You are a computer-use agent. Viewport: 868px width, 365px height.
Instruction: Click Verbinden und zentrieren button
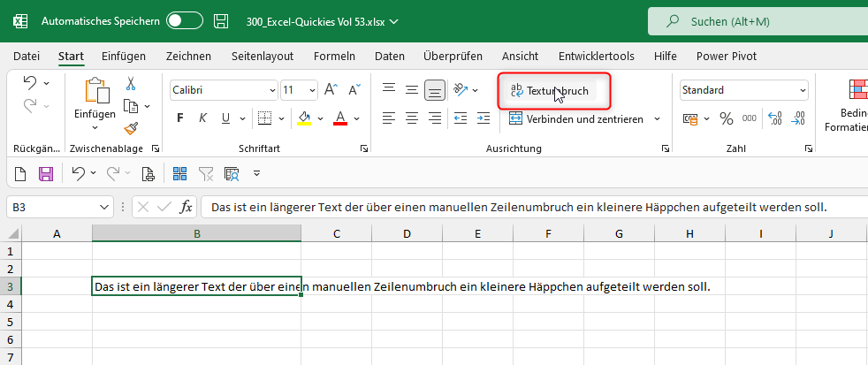tap(575, 118)
